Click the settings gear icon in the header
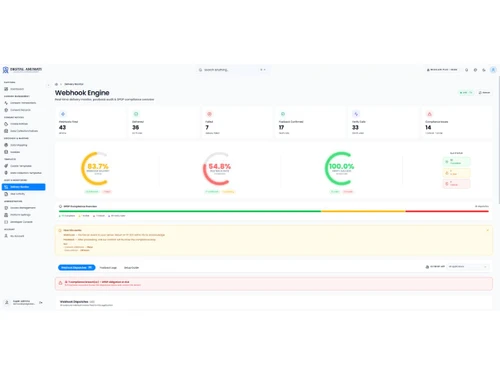The height and width of the screenshot is (375, 500). (x=475, y=70)
